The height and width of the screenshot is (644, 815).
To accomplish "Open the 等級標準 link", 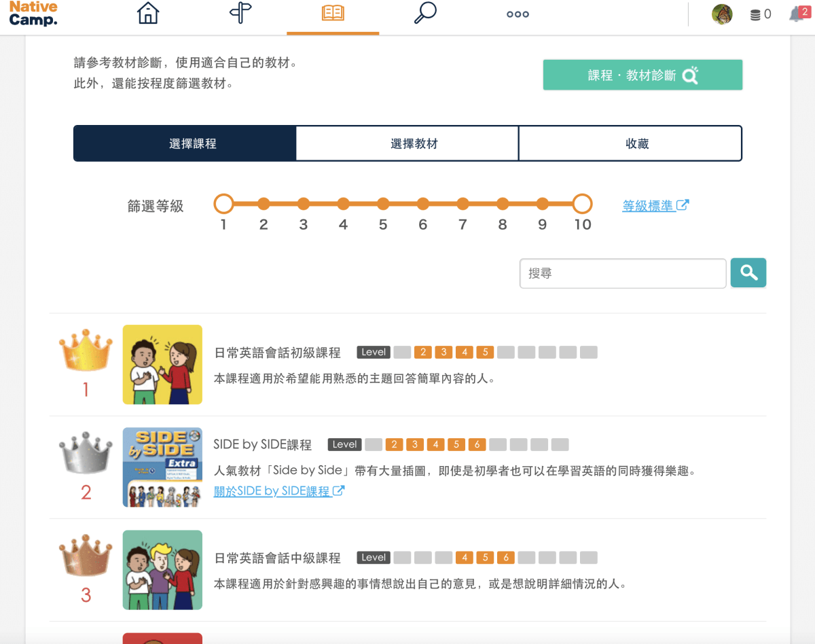I will [x=655, y=206].
